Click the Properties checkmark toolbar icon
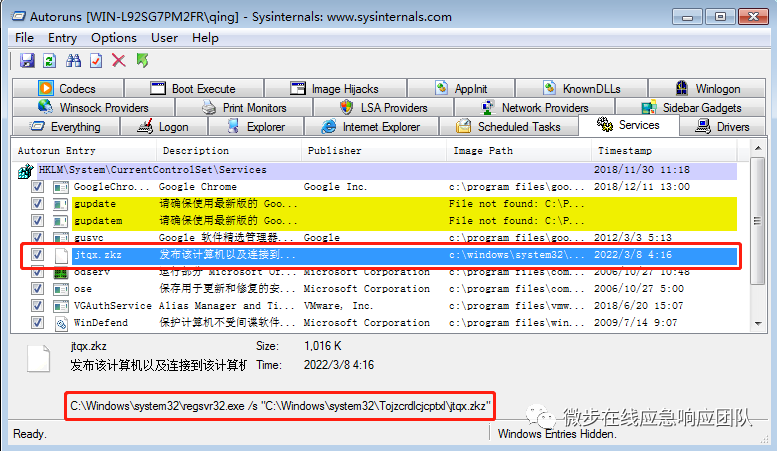The height and width of the screenshot is (451, 777). [96, 60]
